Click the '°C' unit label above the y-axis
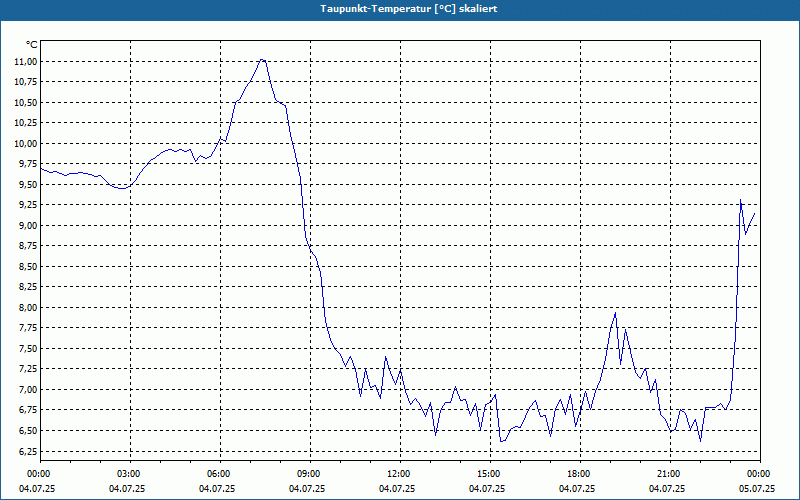This screenshot has height=500, width=800. (32, 45)
